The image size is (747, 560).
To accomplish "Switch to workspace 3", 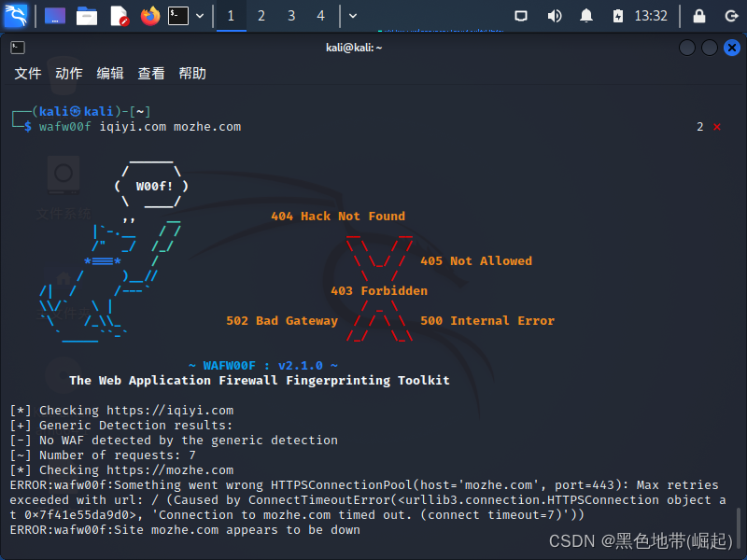I will 291,16.
